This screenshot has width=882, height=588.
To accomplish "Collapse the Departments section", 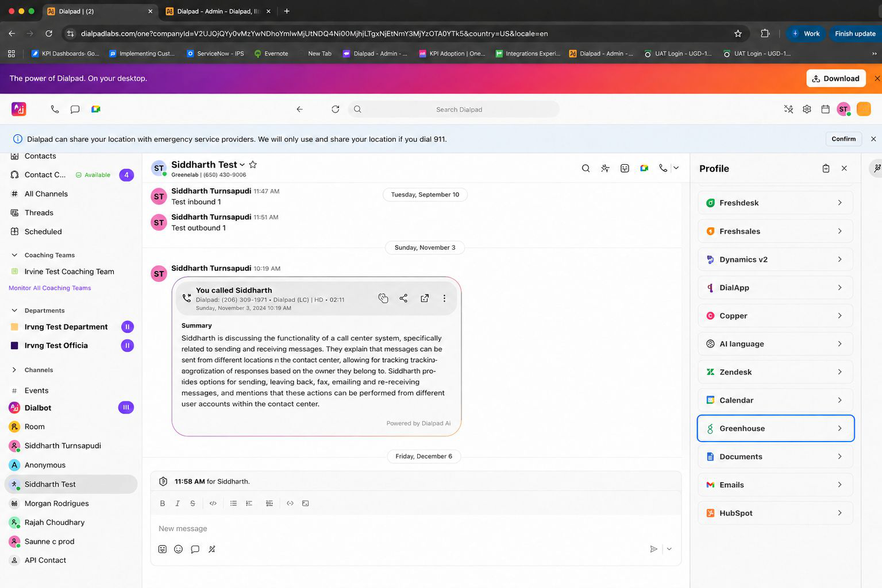I will coord(14,311).
